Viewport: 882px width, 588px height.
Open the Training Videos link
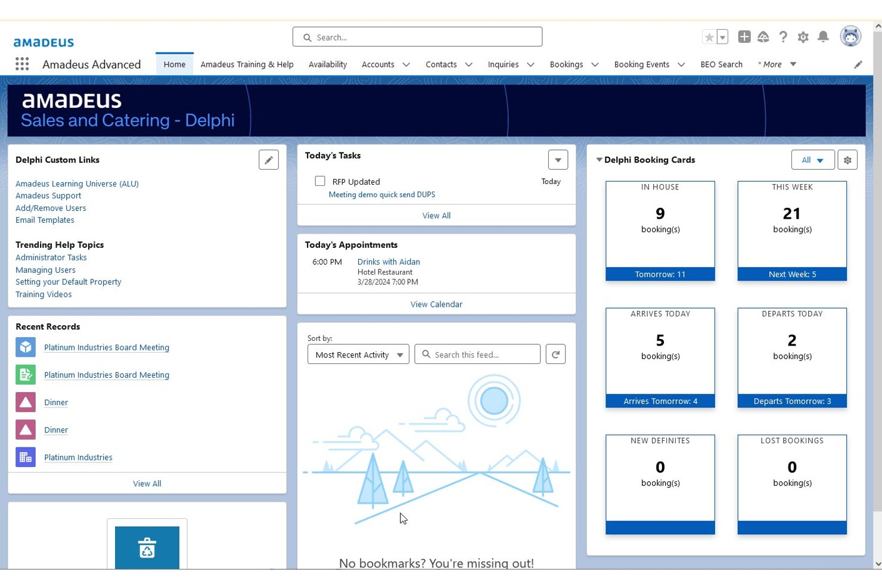(44, 294)
